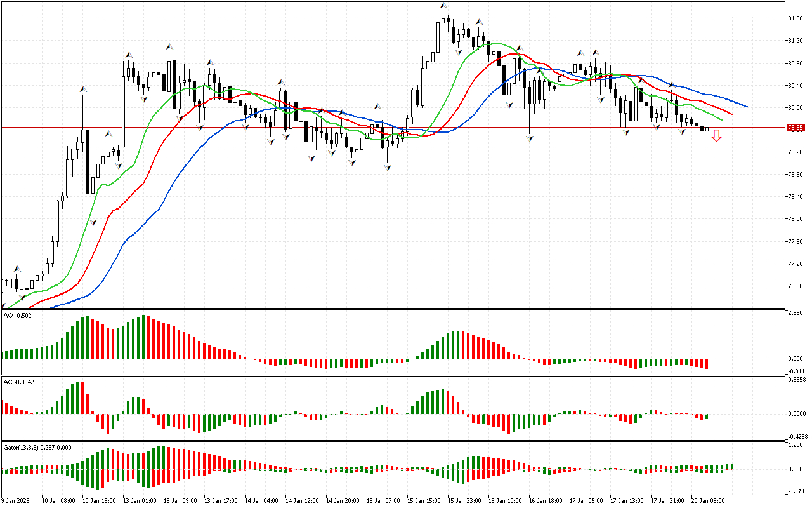This screenshot has height=508, width=812.
Task: Click the 14 Jan 12:00 time label
Action: (303, 500)
